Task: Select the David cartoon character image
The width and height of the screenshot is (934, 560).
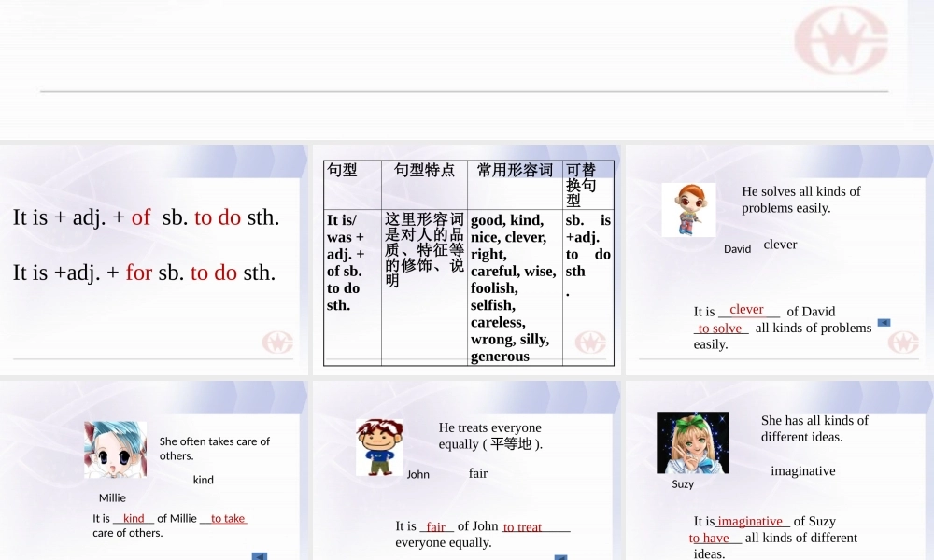Action: click(x=688, y=210)
